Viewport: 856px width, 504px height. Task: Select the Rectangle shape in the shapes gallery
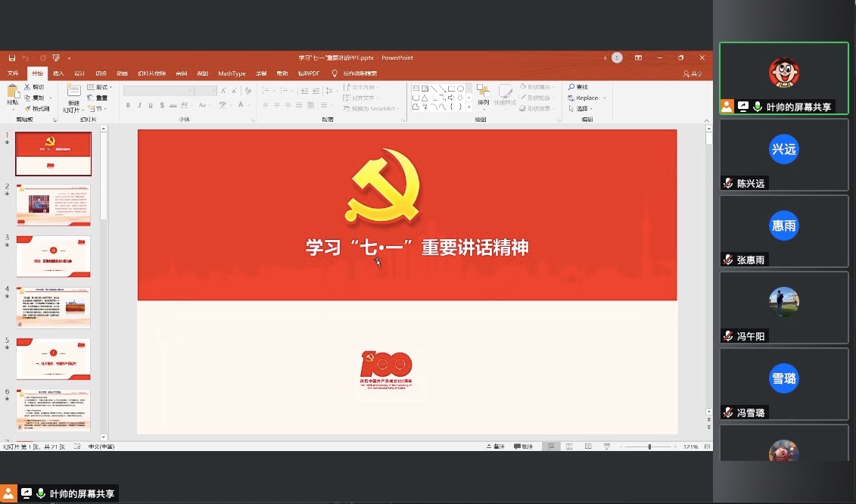pyautogui.click(x=452, y=89)
